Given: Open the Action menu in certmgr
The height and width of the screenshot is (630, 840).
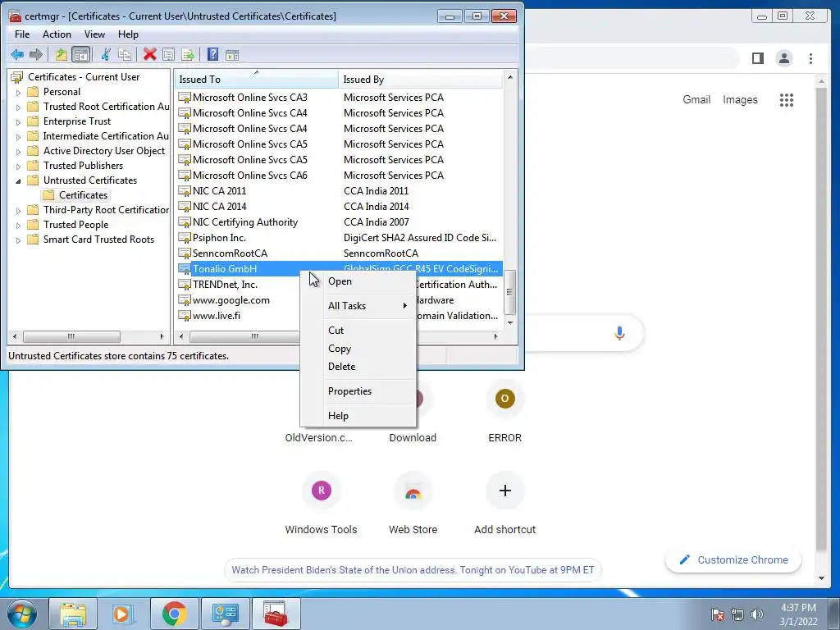Looking at the screenshot, I should point(57,34).
